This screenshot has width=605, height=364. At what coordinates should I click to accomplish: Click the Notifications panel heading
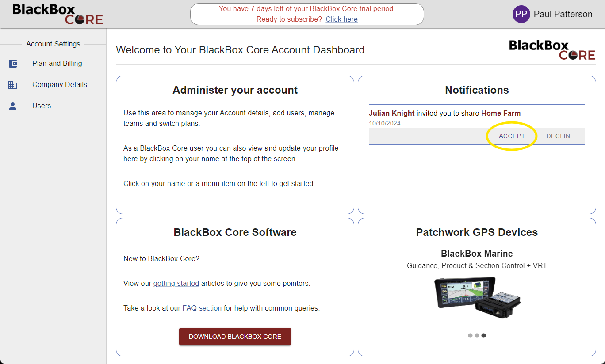tap(477, 90)
